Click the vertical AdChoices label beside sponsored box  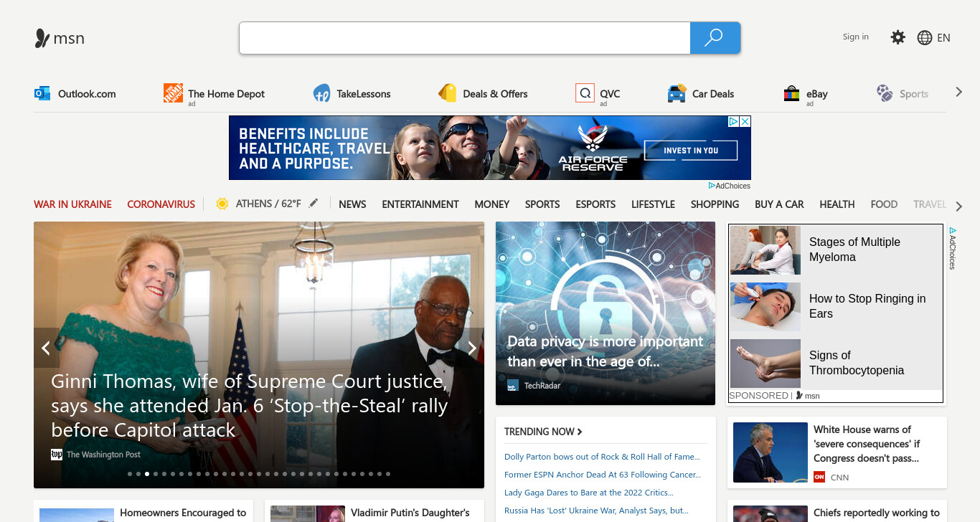(952, 248)
